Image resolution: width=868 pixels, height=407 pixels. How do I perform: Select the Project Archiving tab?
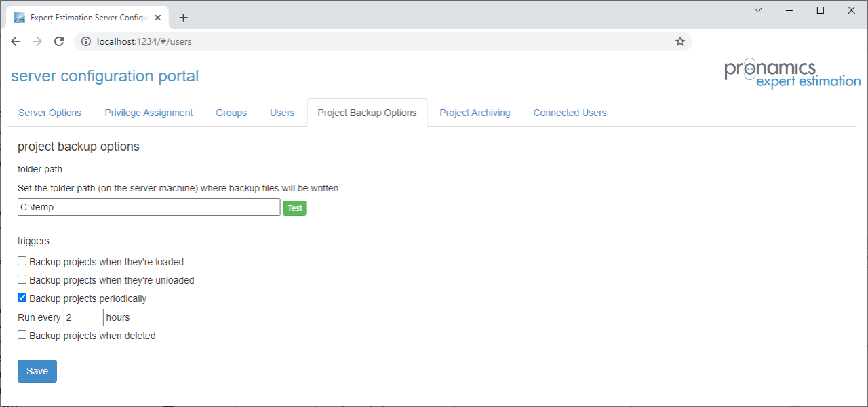click(x=475, y=113)
